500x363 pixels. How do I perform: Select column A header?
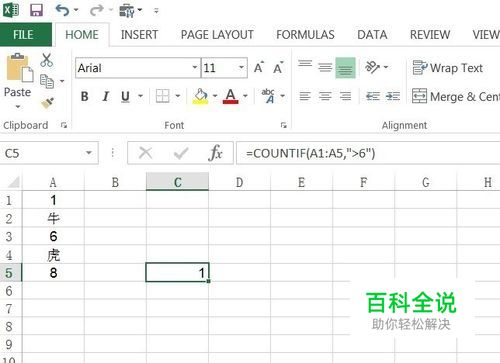tap(53, 182)
